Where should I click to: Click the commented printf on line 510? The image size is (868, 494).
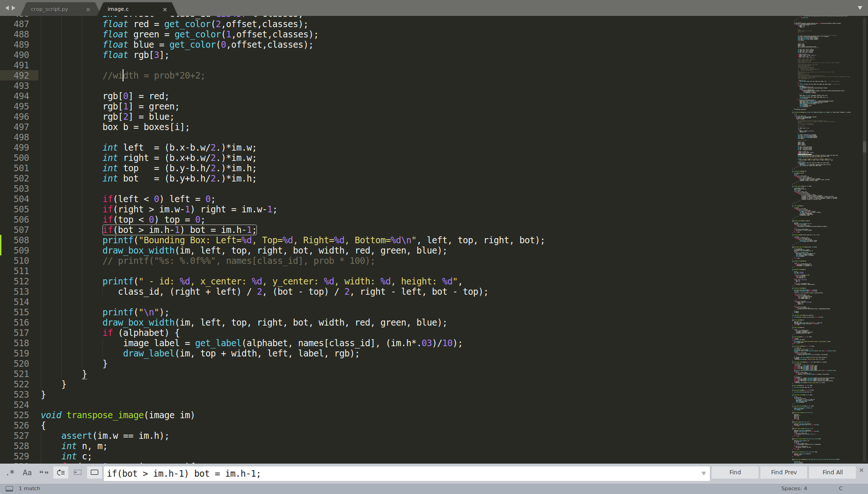[x=239, y=261]
